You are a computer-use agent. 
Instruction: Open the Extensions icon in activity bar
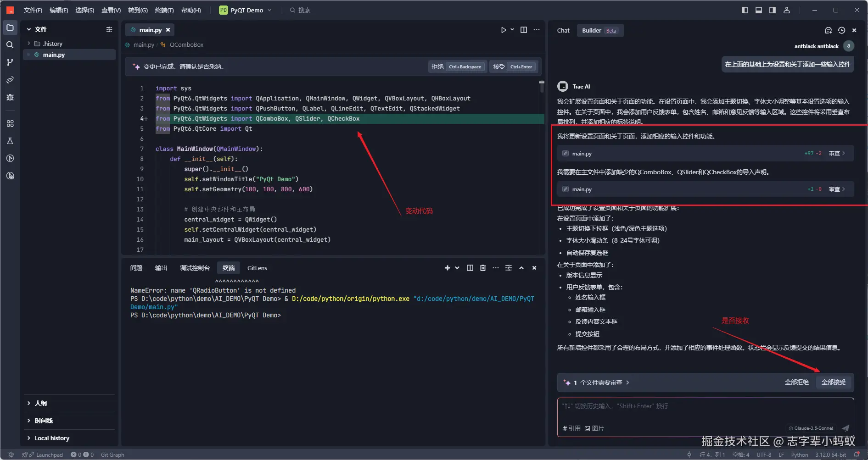pos(10,123)
